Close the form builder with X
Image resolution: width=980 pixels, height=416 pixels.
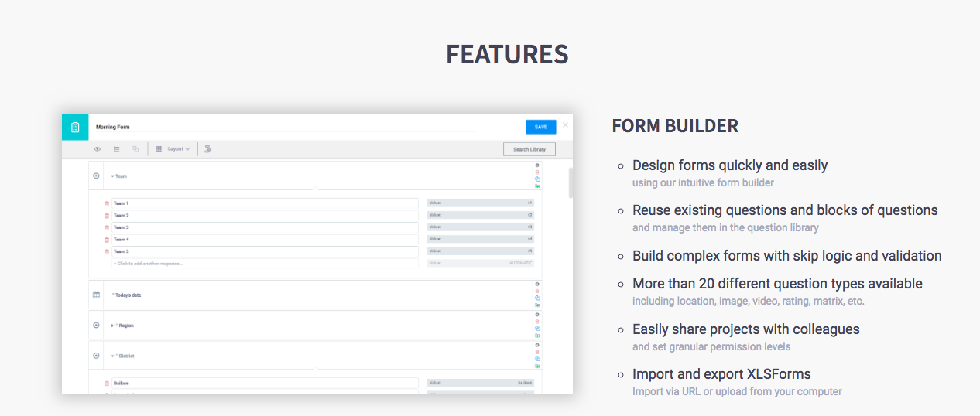pos(565,125)
